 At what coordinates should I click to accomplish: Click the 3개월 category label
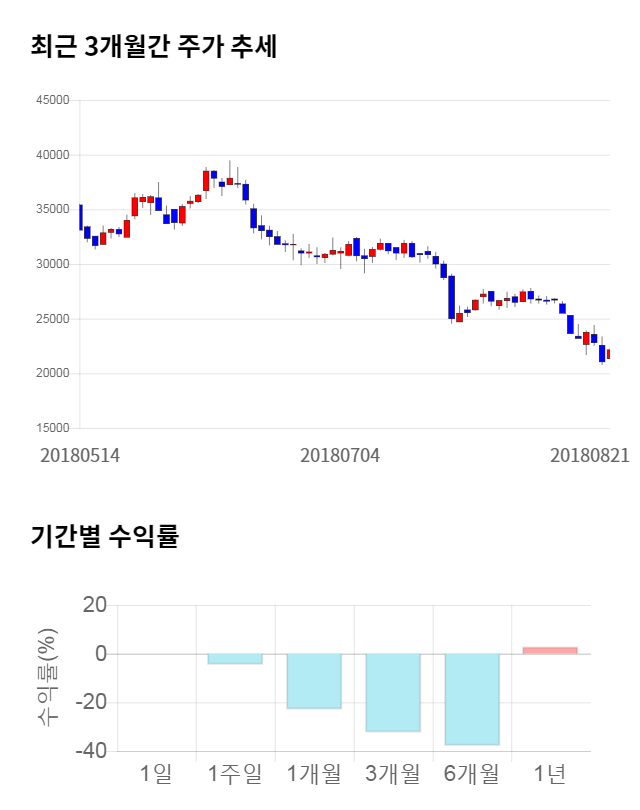click(x=393, y=773)
